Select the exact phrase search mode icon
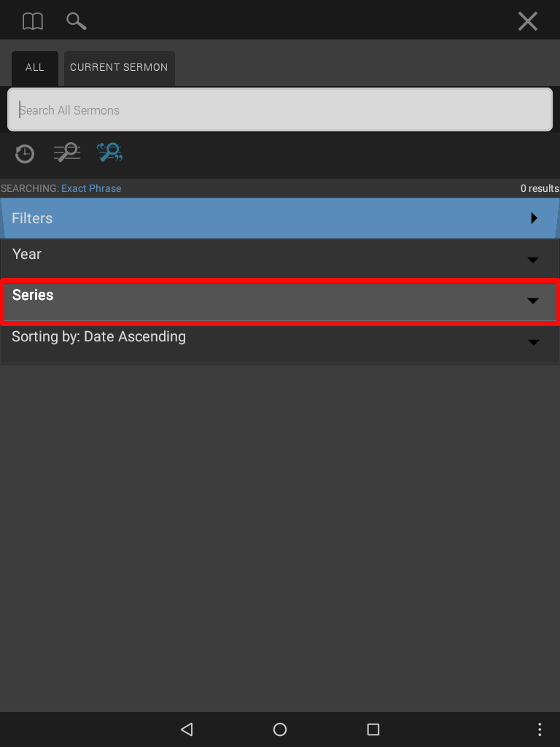 pyautogui.click(x=110, y=152)
